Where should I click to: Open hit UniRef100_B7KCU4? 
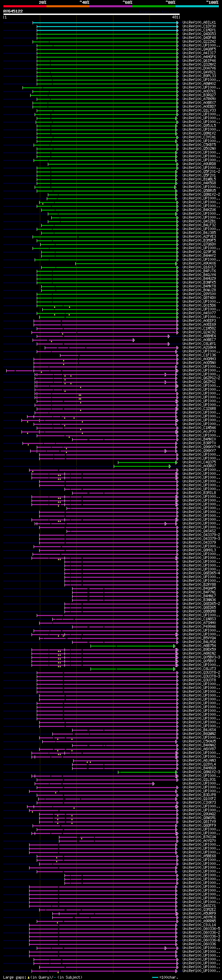tap(199, 837)
